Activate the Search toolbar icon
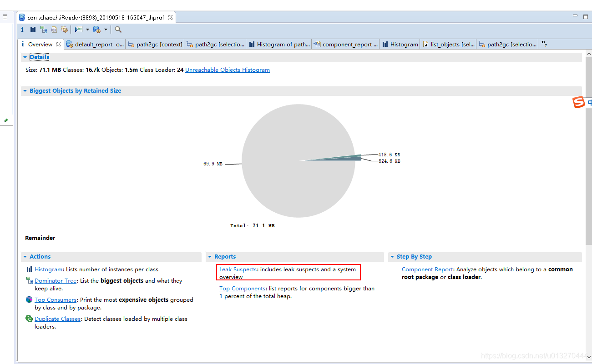Viewport: 592px width, 364px height. point(117,29)
